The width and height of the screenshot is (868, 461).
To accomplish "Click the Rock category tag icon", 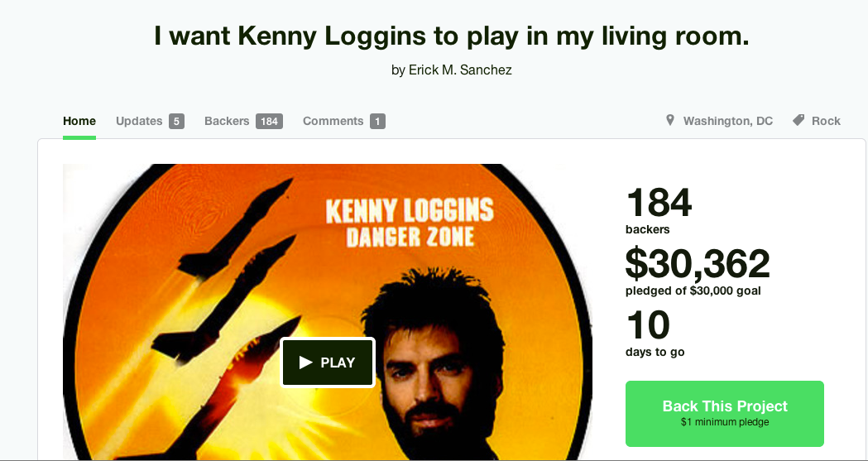I will (798, 120).
